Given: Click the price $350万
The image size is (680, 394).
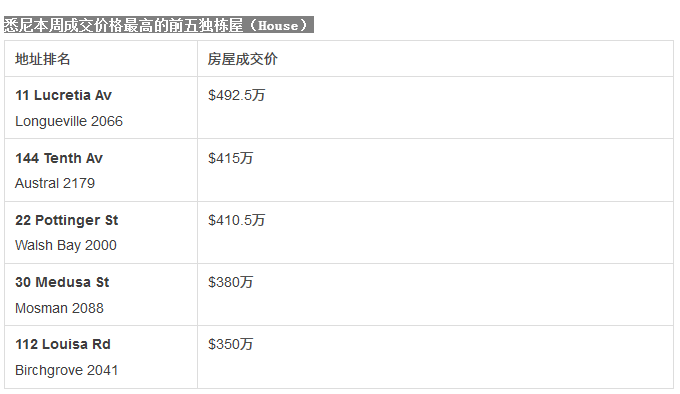Looking at the screenshot, I should coord(230,344).
